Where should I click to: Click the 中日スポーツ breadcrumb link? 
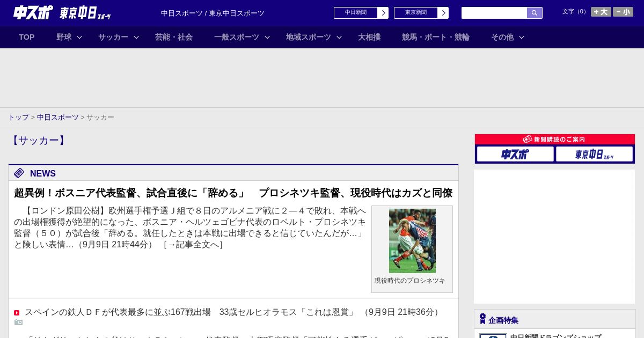click(58, 117)
